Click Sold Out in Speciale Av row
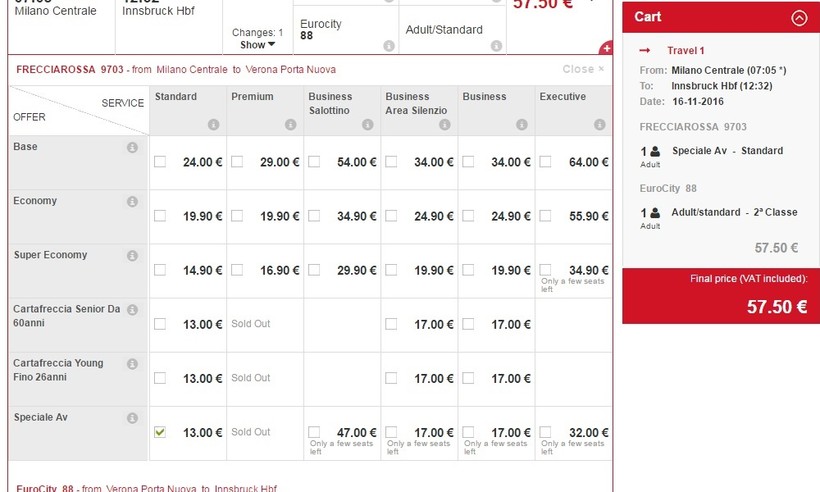The width and height of the screenshot is (820, 492). point(250,432)
